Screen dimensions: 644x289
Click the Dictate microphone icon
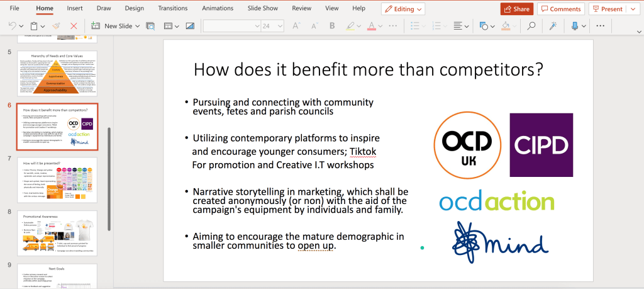(x=575, y=26)
